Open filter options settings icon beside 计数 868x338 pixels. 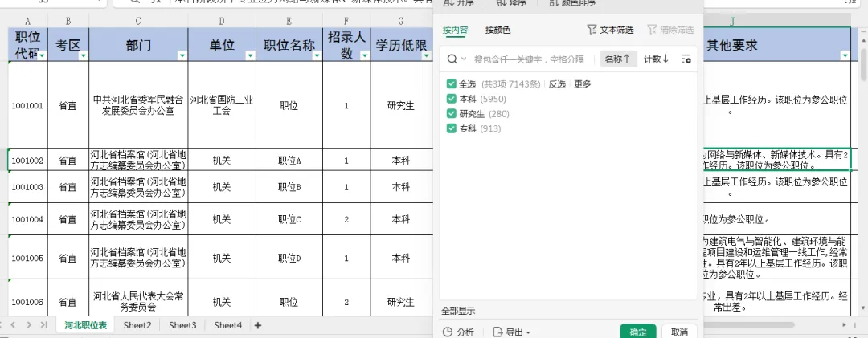686,59
